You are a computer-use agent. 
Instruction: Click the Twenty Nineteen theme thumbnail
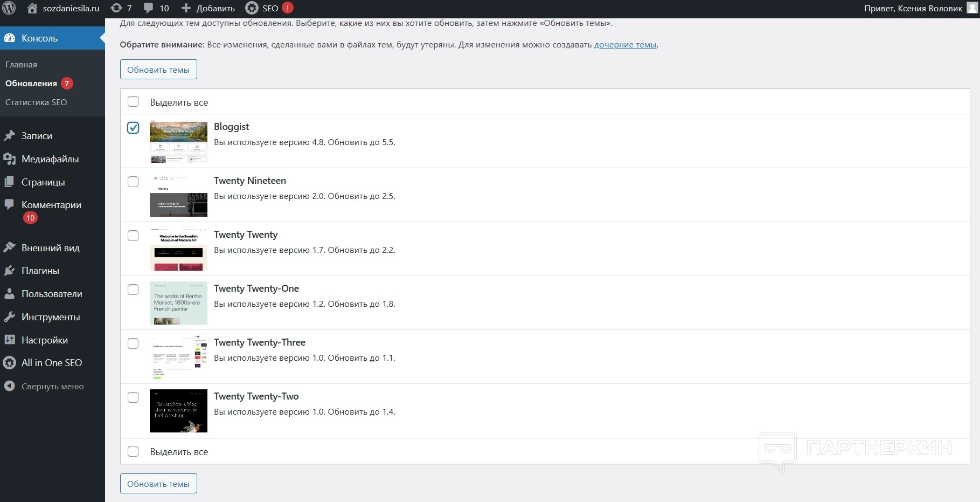[178, 195]
